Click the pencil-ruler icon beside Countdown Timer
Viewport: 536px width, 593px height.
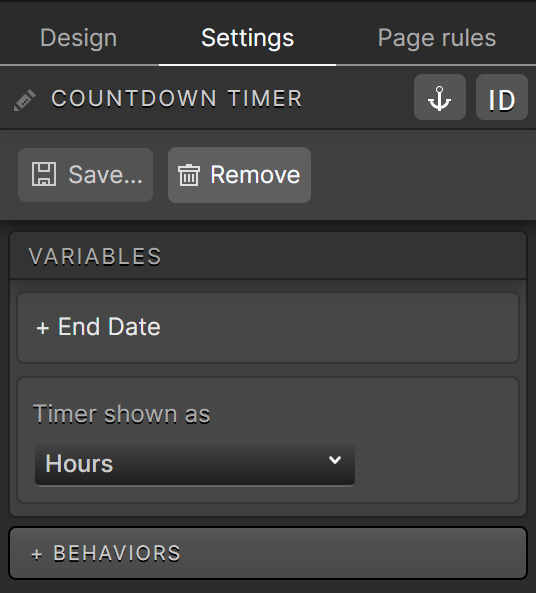point(25,100)
